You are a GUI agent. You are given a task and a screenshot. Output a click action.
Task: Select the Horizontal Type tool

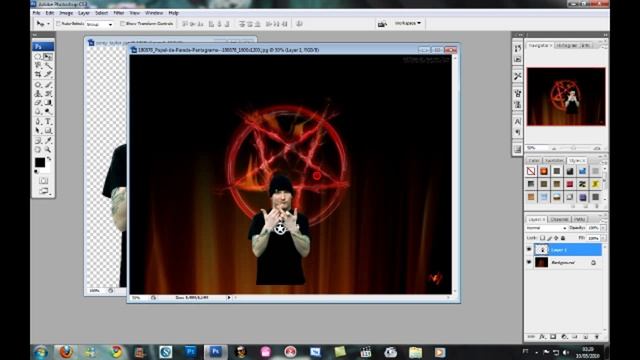click(48, 121)
